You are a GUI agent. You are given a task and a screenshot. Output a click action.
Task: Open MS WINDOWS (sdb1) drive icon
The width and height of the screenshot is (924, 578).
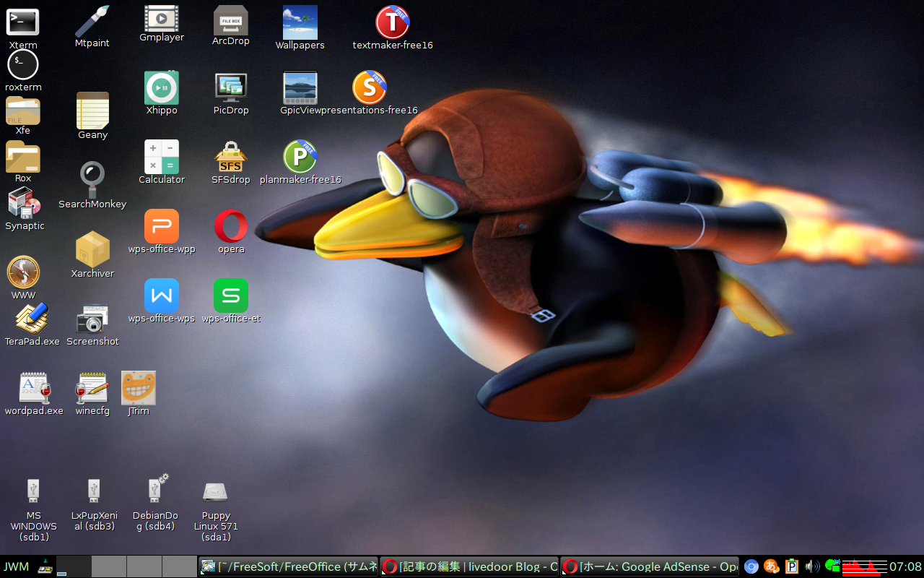(x=33, y=491)
